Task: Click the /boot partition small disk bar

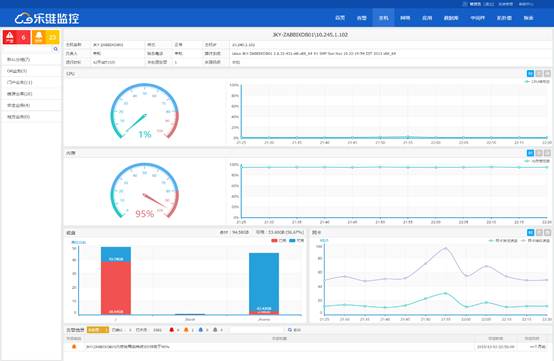Action: (x=190, y=314)
